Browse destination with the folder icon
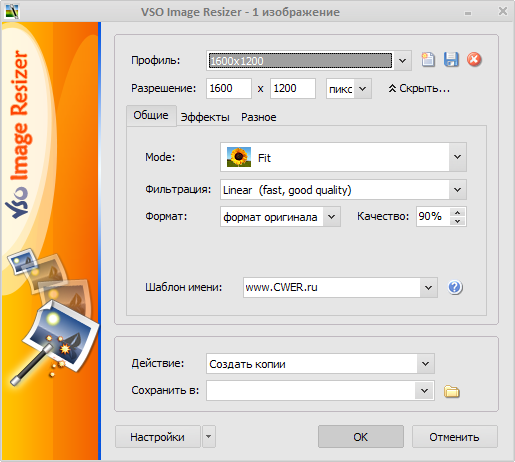Screen dimensions: 515x462 coord(452,391)
